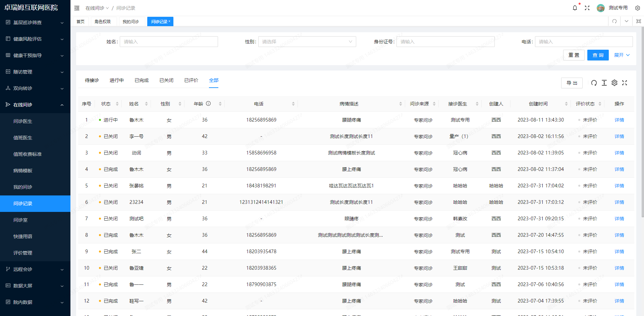
Task: Expand more search filters via 展开
Action: coord(622,55)
